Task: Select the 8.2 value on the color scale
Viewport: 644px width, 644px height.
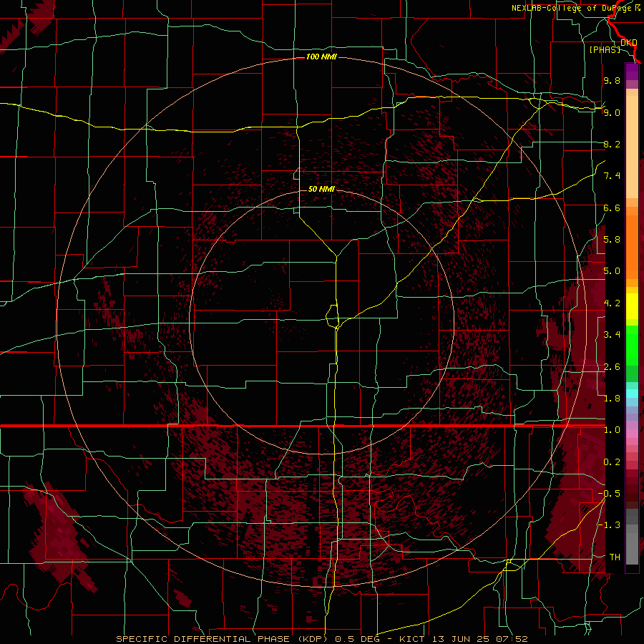Action: click(x=612, y=144)
